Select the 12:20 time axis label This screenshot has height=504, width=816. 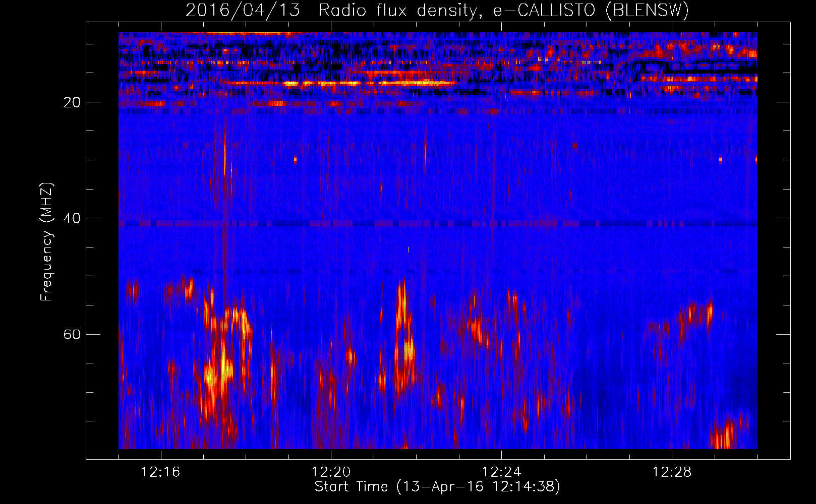[x=331, y=472]
